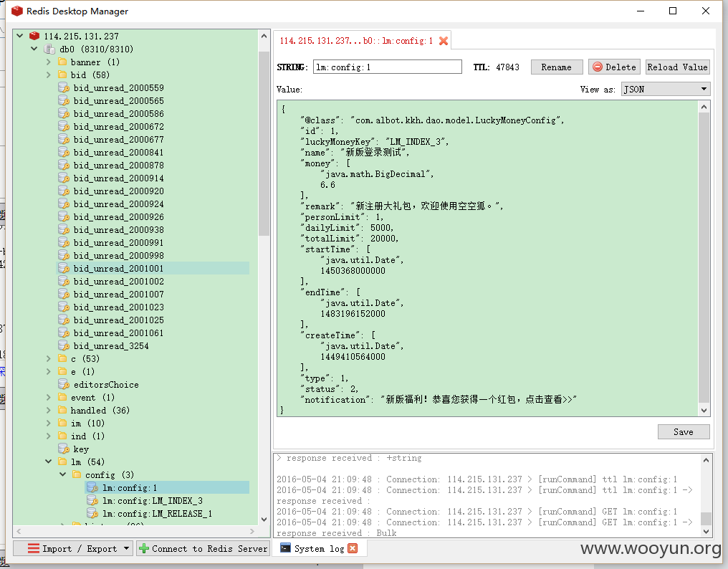This screenshot has width=728, height=569.
Task: Click the Delete button
Action: (x=614, y=67)
